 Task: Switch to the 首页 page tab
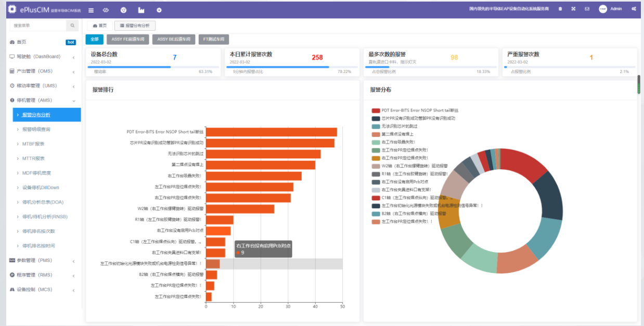click(99, 26)
